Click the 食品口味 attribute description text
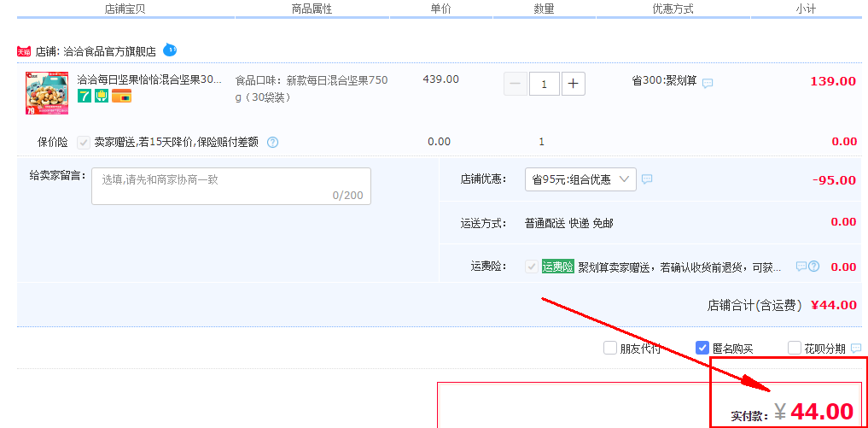The width and height of the screenshot is (868, 428). 312,89
